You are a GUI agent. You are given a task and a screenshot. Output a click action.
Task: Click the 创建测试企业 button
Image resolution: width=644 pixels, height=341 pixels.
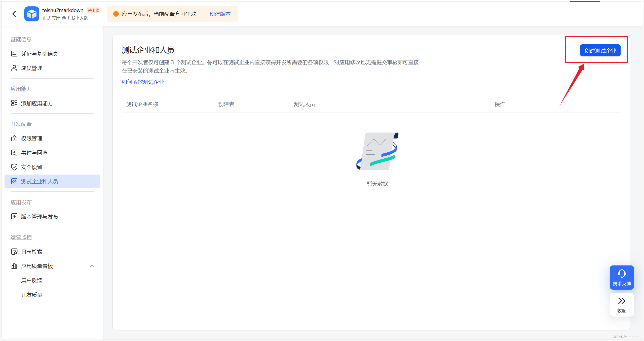tap(600, 51)
